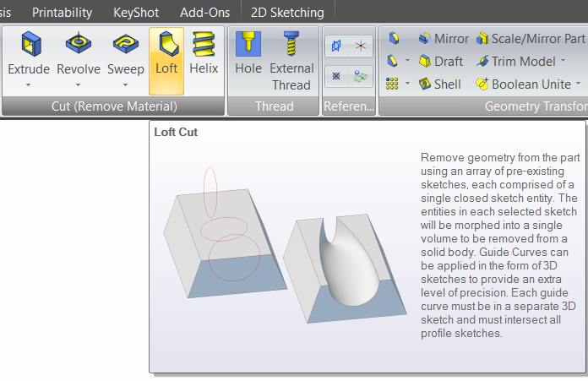Expand the Sweep dropdown arrow
Image resolution: width=588 pixels, height=381 pixels.
coord(125,85)
